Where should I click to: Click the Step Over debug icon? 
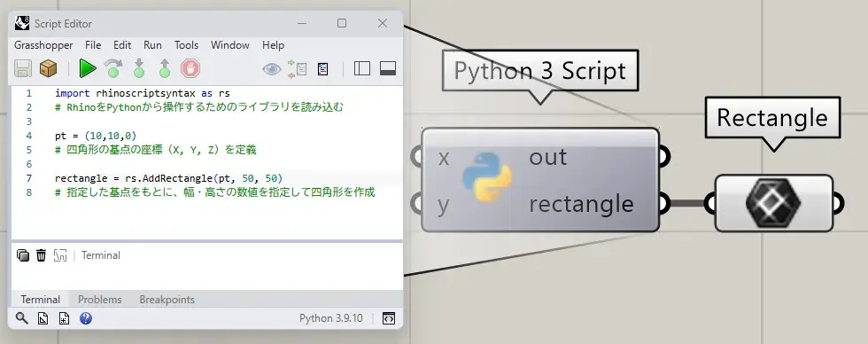[x=113, y=68]
